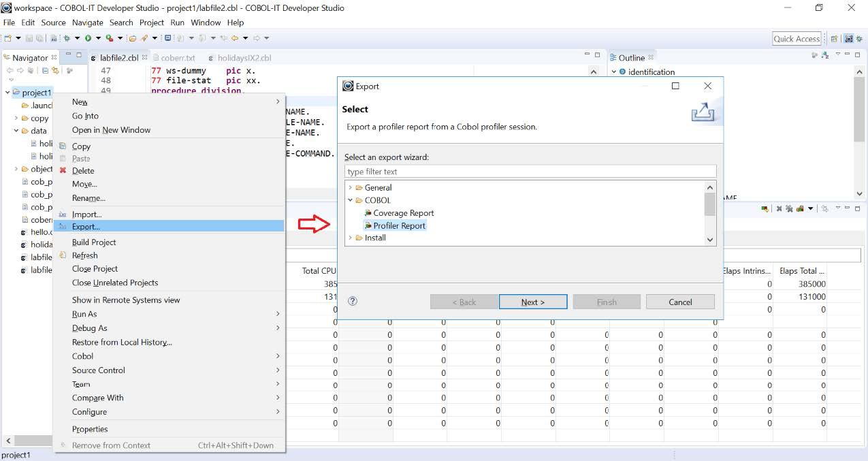868x461 pixels.
Task: Click the green Run icon in the toolbar
Action: 88,39
